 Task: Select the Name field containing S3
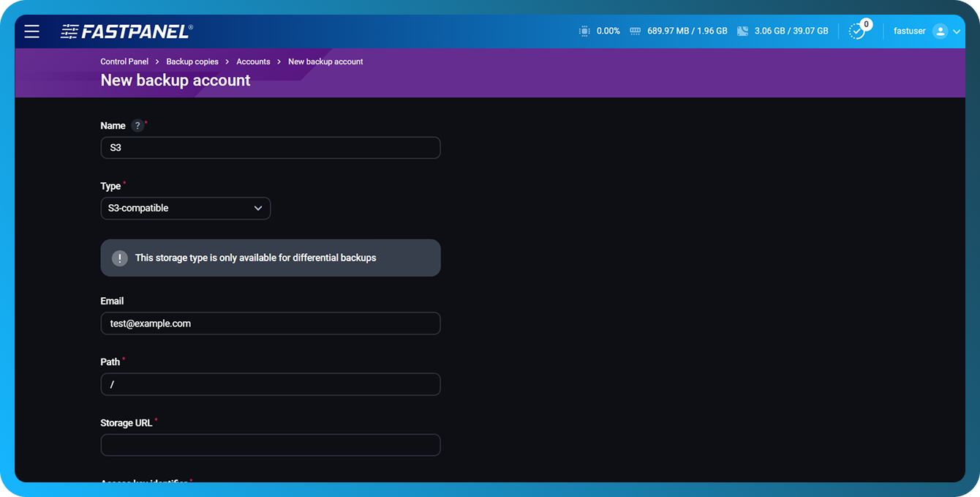[271, 147]
